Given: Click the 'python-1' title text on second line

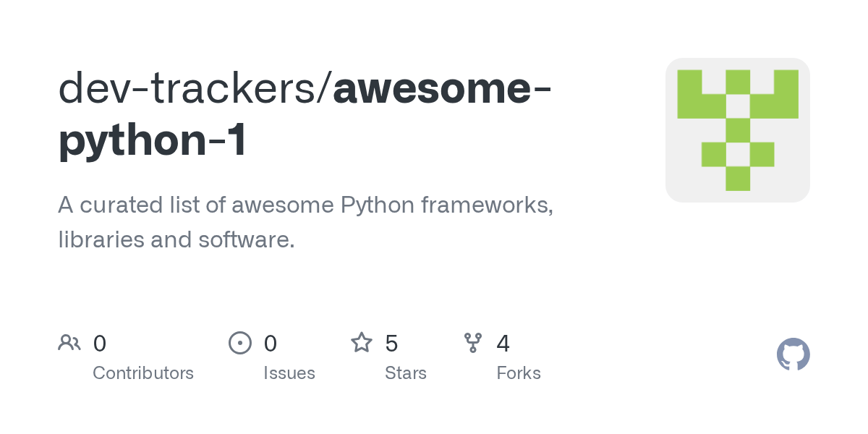Looking at the screenshot, I should click(x=153, y=140).
